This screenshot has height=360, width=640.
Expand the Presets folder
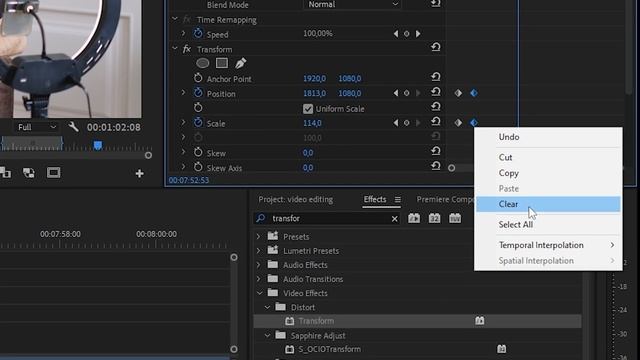pos(258,236)
